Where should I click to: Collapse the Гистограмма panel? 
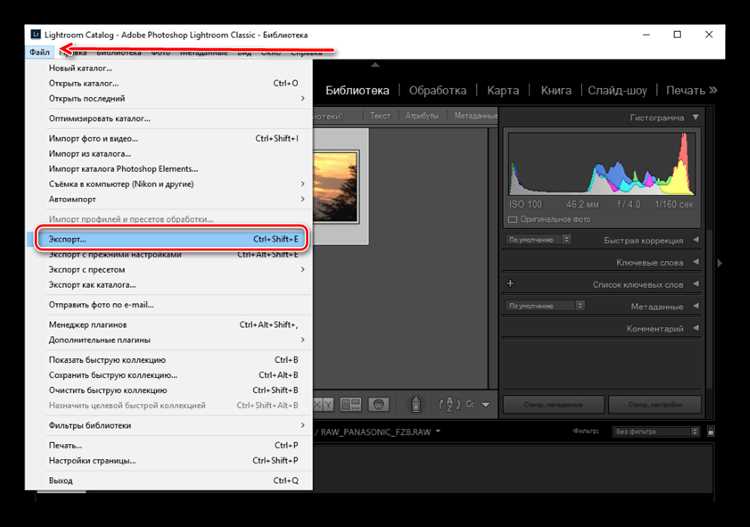coord(696,117)
